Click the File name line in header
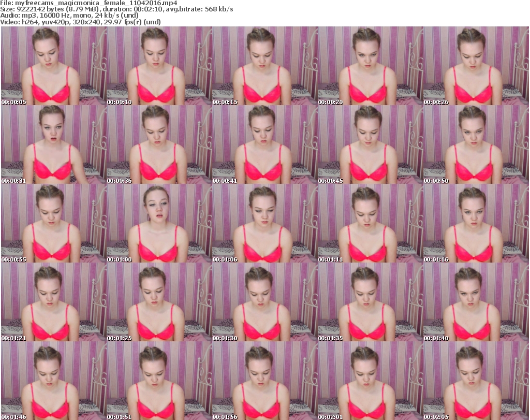 [x=89, y=3]
